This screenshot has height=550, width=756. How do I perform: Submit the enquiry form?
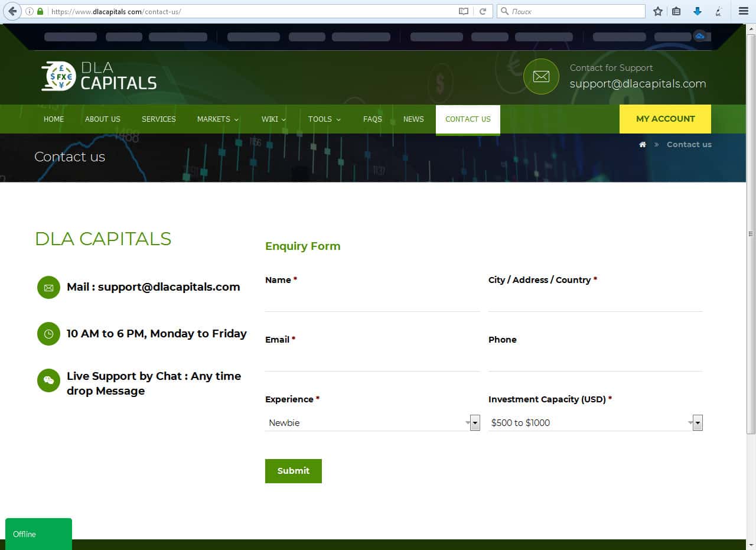tap(294, 471)
